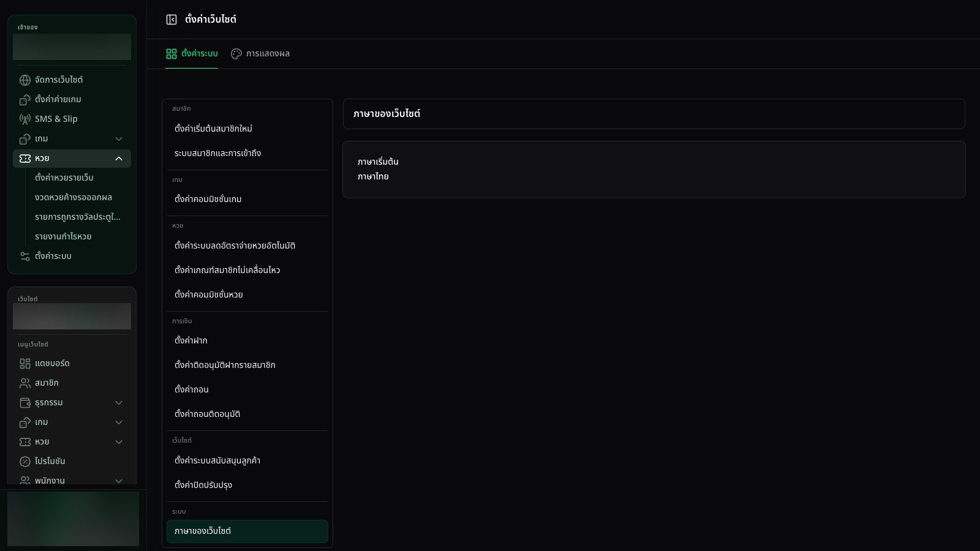This screenshot has height=551, width=980.
Task: Select ตั้งค่าปิดปรับปรุง menu item
Action: click(x=247, y=485)
